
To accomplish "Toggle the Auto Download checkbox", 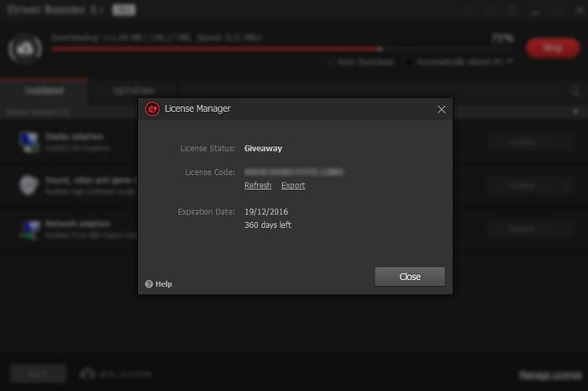I will [x=333, y=62].
